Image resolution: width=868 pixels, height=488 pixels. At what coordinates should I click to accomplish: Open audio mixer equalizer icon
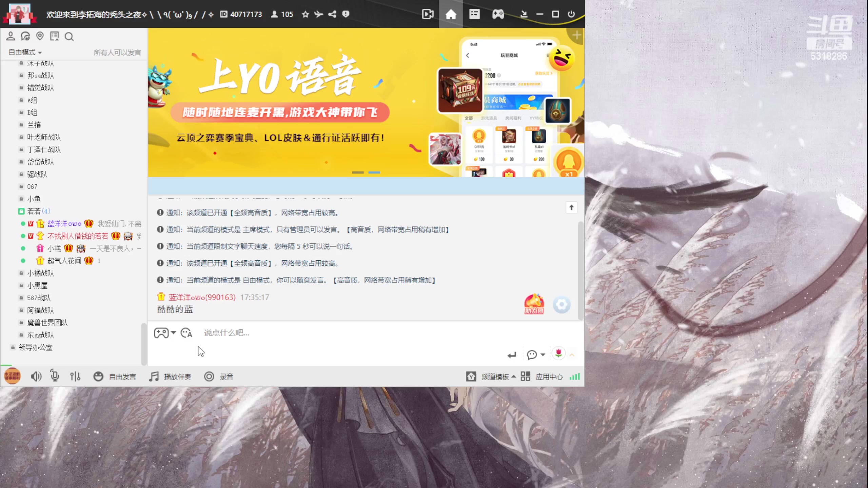[x=75, y=377]
